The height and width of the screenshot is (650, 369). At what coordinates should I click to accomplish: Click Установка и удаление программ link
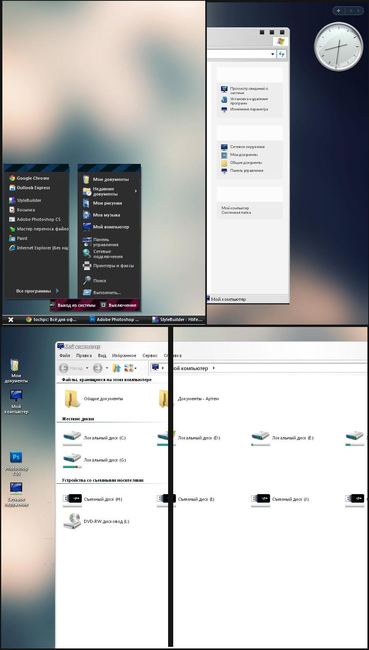[245, 101]
